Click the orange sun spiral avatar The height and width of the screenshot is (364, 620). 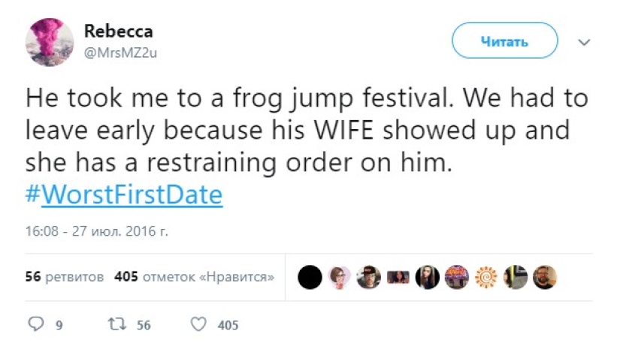(486, 278)
